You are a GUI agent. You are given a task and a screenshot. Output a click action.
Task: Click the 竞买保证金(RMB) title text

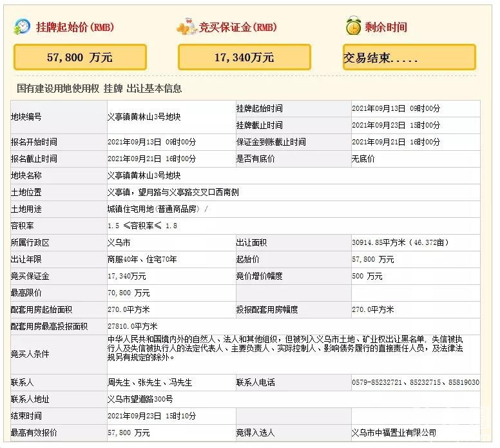pos(238,27)
